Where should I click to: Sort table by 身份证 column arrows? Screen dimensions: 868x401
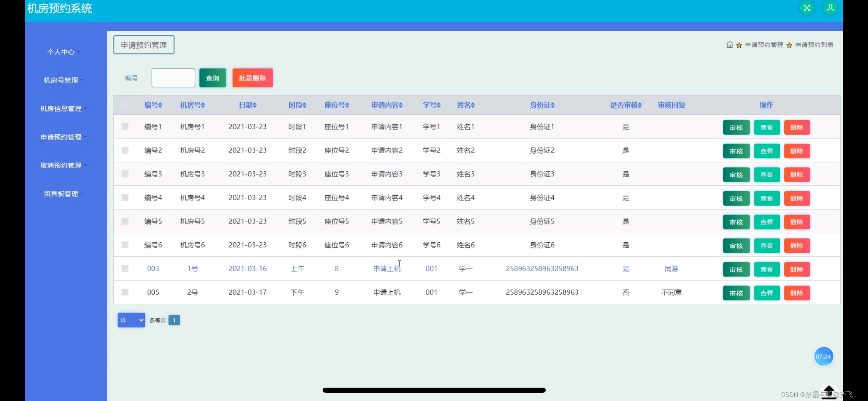(x=553, y=105)
